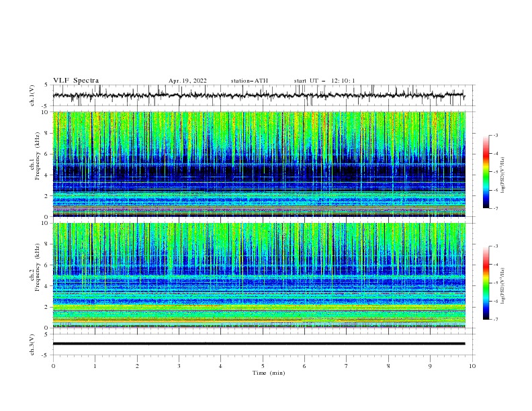The width and height of the screenshot is (532, 411).
Task: Click the "-6" label on ch.1 color bar
Action: [496, 190]
